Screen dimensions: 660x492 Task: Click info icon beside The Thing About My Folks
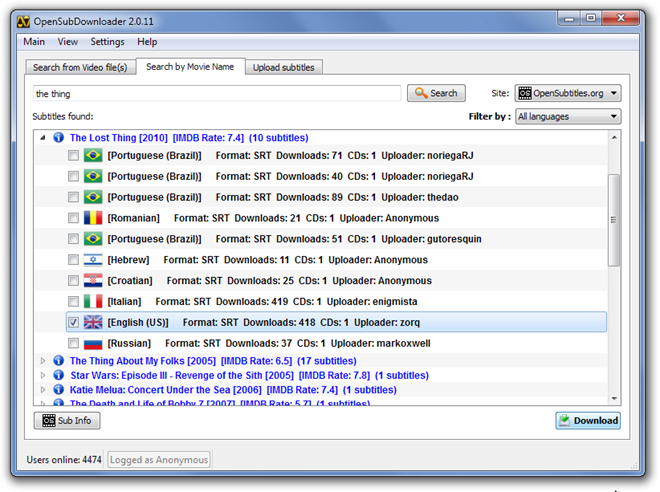[x=59, y=361]
